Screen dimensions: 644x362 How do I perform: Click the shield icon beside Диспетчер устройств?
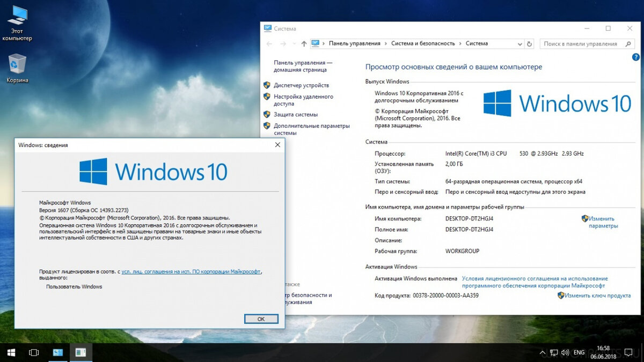coord(267,85)
